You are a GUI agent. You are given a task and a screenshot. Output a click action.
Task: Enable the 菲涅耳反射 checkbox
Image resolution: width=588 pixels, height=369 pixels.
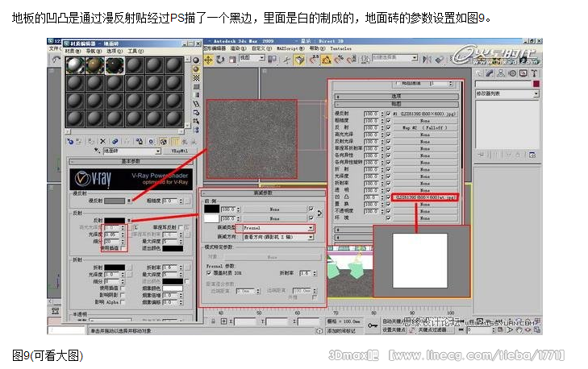point(181,227)
